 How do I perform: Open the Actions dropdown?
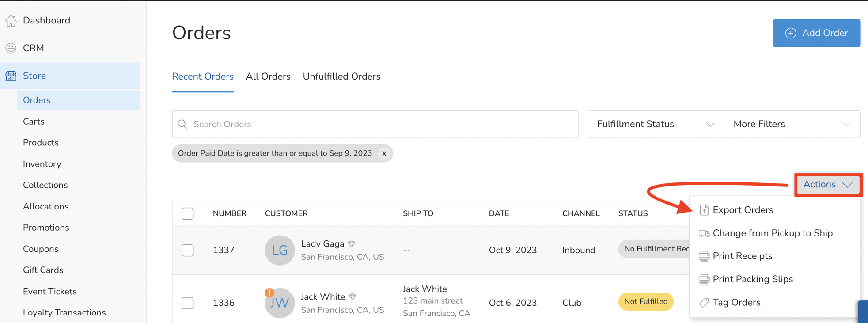pyautogui.click(x=827, y=184)
